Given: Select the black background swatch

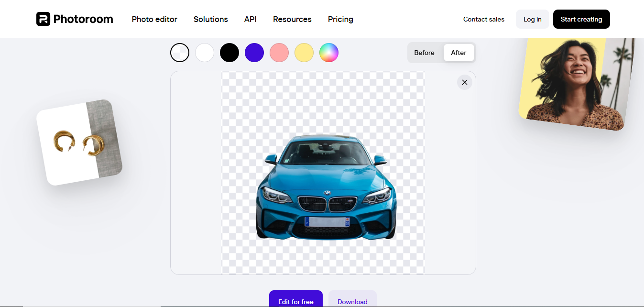Looking at the screenshot, I should tap(229, 53).
